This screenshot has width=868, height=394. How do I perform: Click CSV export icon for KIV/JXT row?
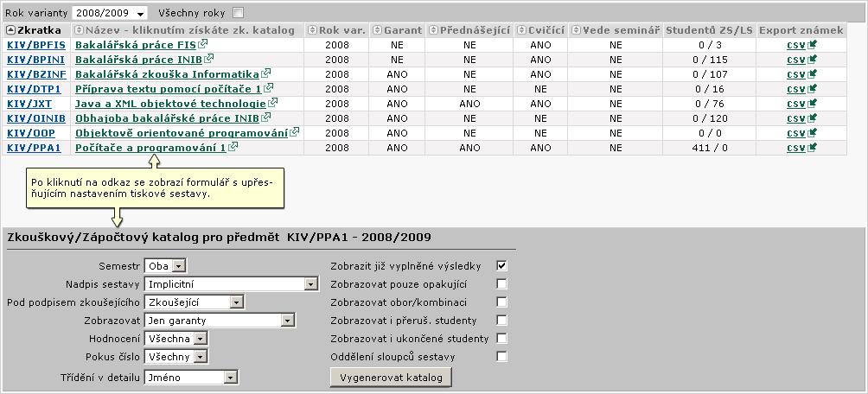coord(812,104)
